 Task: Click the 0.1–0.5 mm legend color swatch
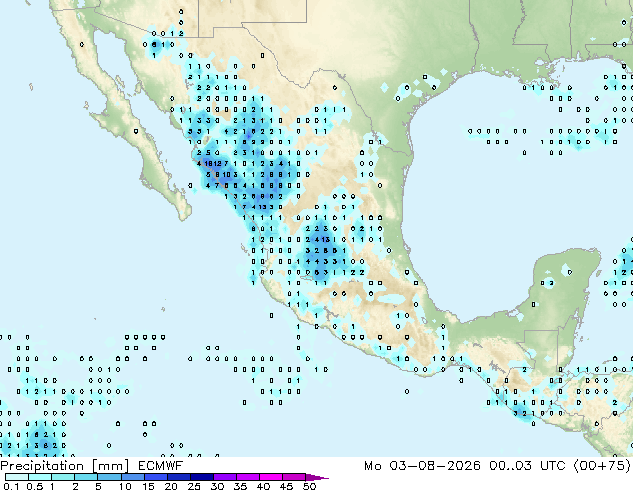pos(17,477)
